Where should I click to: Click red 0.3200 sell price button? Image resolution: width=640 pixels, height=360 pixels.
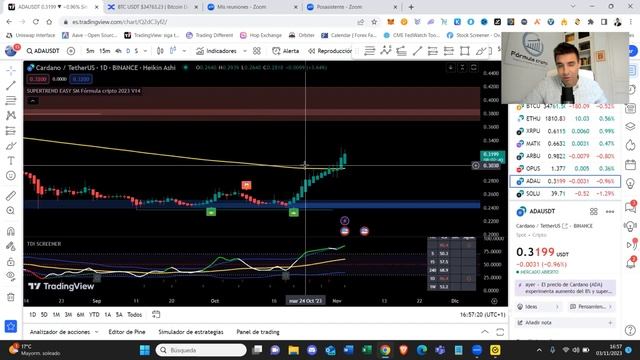point(38,79)
